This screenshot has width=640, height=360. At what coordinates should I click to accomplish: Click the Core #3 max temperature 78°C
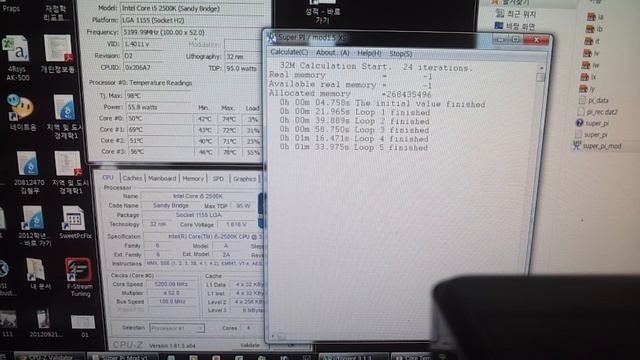click(229, 152)
